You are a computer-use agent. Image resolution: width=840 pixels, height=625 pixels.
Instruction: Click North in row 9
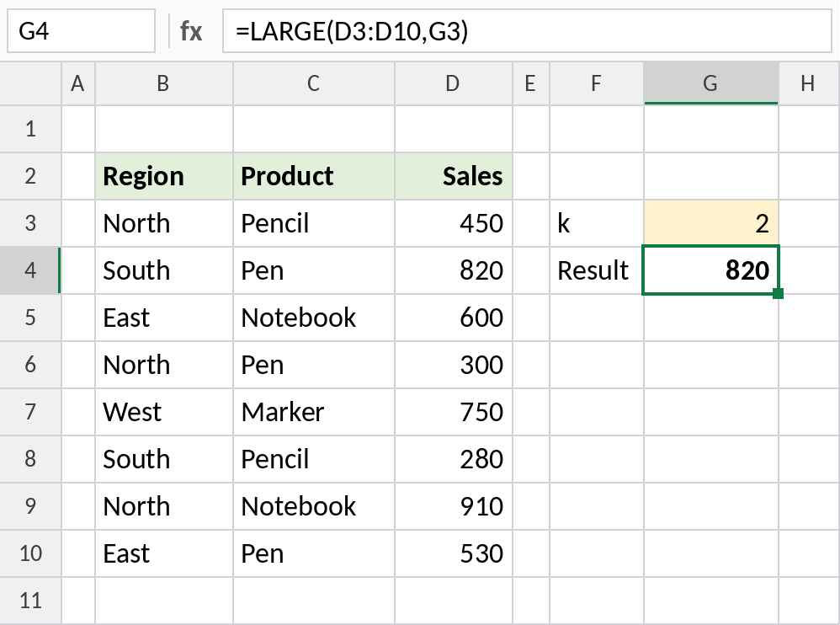pyautogui.click(x=164, y=506)
